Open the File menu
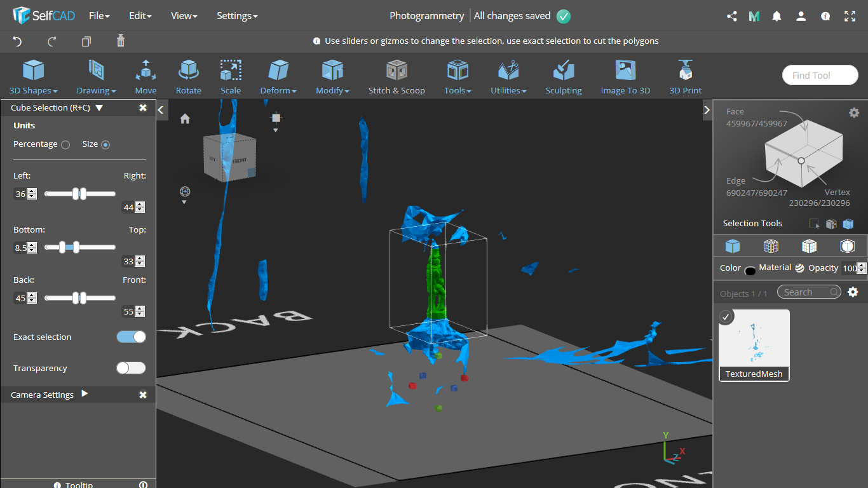 pyautogui.click(x=99, y=16)
